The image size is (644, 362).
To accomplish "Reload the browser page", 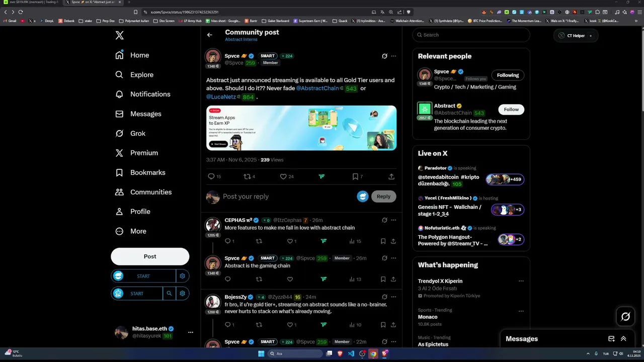I will coord(21,12).
